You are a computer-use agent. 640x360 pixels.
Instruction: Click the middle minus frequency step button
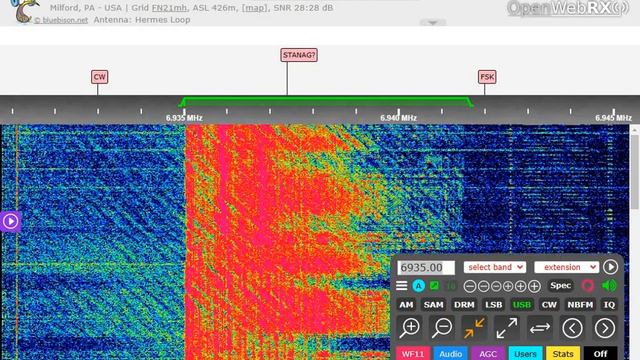point(483,286)
